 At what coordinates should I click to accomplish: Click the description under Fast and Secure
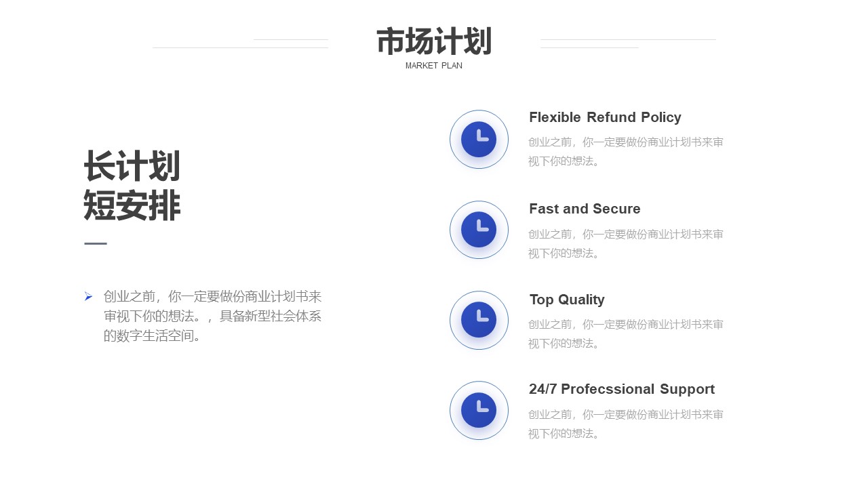click(x=626, y=244)
